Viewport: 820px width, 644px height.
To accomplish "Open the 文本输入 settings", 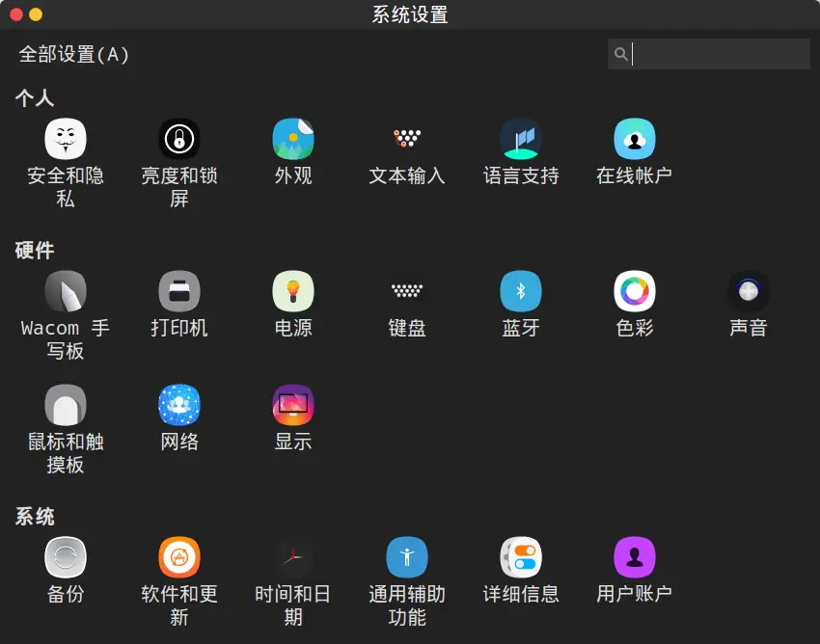I will pos(407,149).
